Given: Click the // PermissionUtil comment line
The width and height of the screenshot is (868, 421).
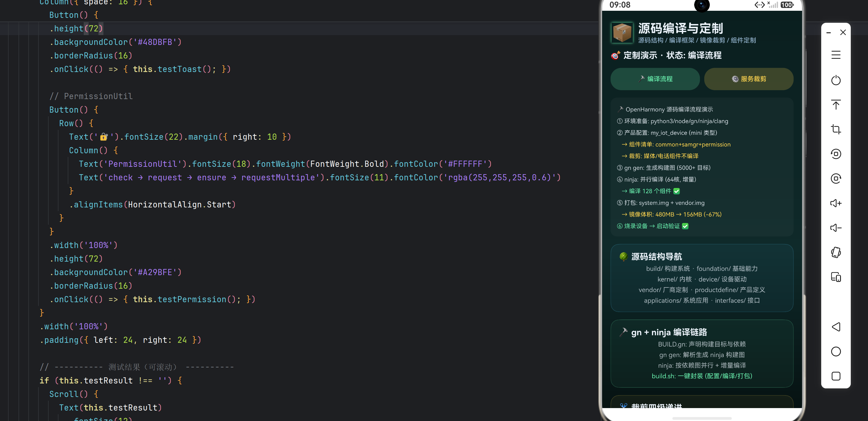Looking at the screenshot, I should [x=91, y=96].
